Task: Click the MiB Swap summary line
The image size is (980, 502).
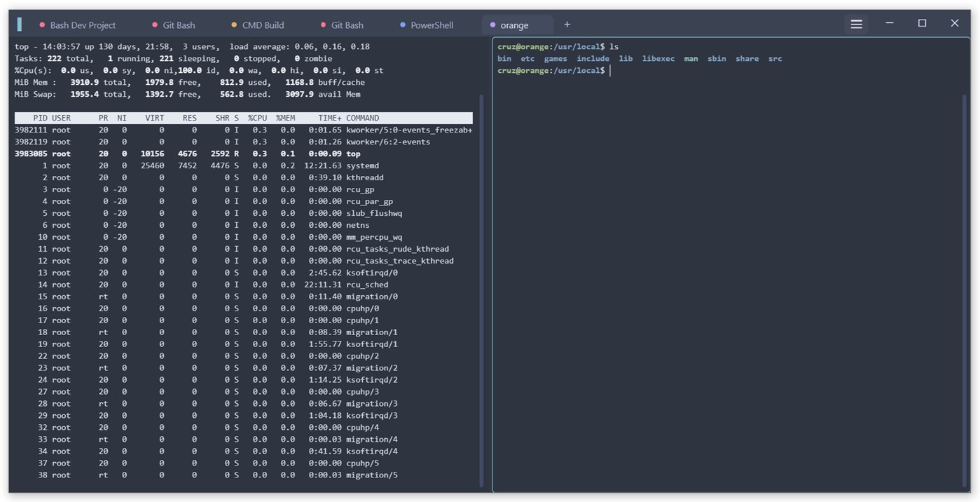Action: (188, 95)
